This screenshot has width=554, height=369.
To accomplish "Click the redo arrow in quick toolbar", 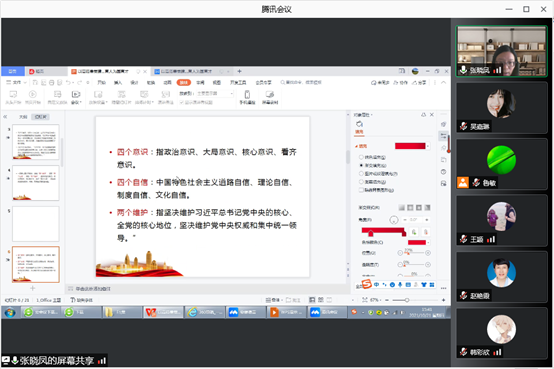I will click(79, 82).
